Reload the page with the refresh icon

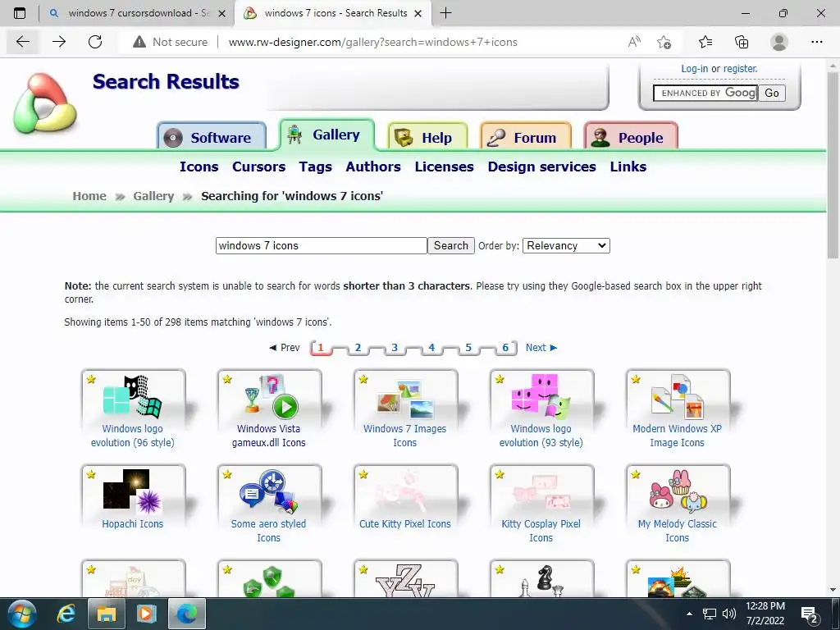click(95, 42)
